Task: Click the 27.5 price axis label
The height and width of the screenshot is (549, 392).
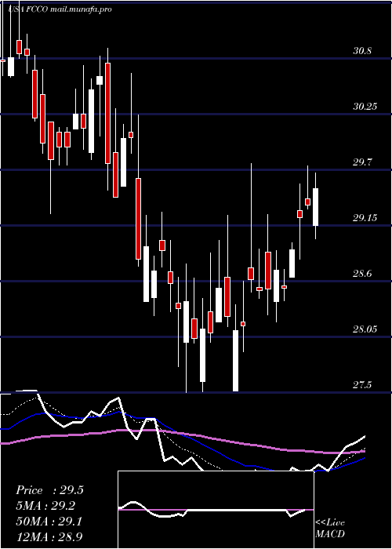Action: (362, 385)
